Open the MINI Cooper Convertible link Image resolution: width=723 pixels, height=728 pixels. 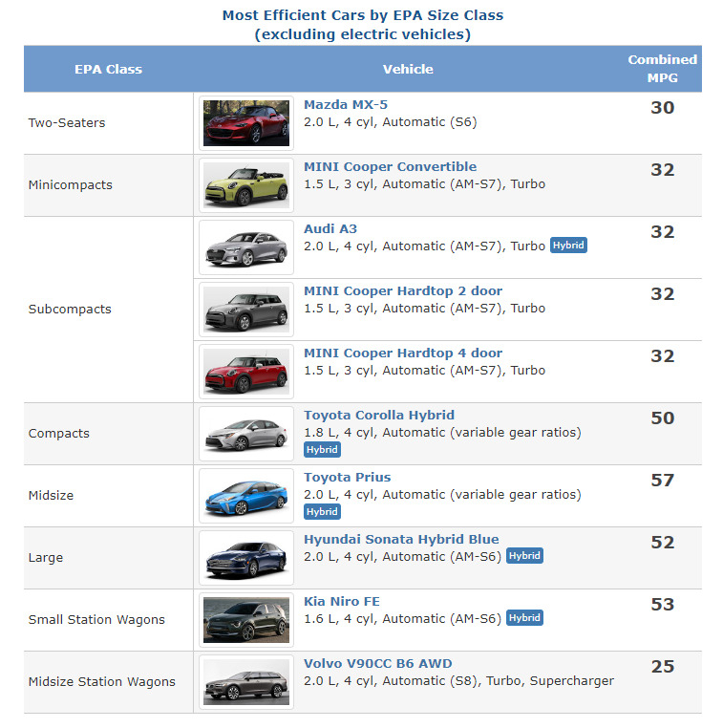[x=390, y=166]
